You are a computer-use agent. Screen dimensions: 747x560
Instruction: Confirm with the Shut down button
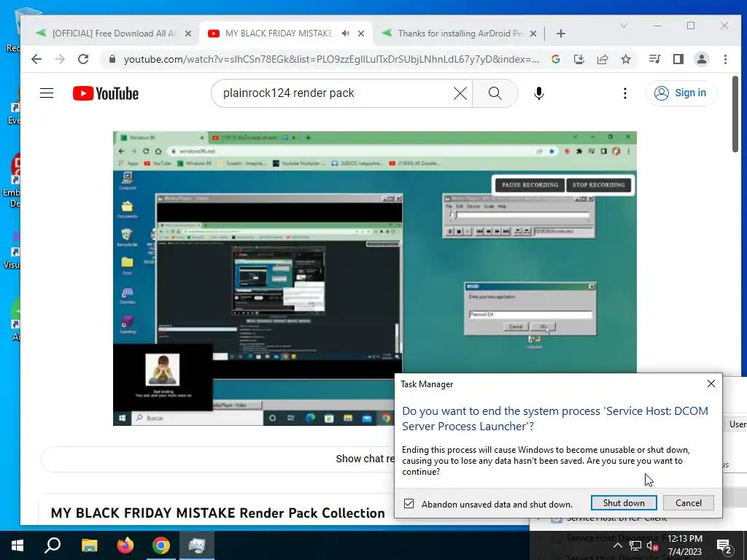(624, 503)
